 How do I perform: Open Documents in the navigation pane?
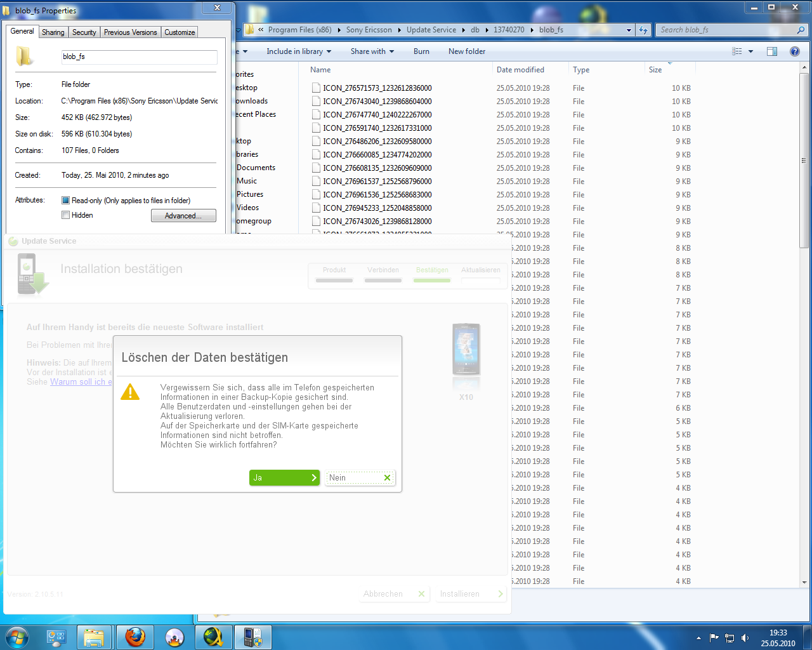(256, 168)
